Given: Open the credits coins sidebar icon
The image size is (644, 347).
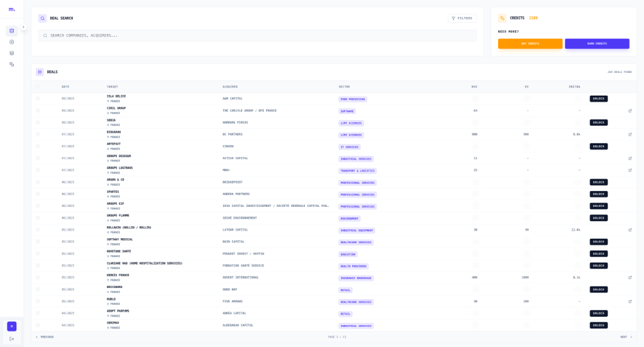Looking at the screenshot, I should coord(11,64).
